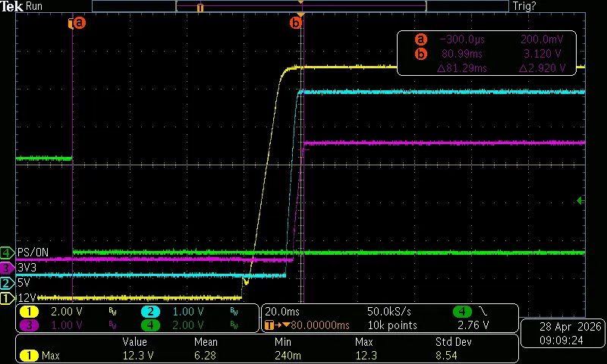Click the Std Dev column header
Screen dimensions: 607x364
[x=453, y=342]
